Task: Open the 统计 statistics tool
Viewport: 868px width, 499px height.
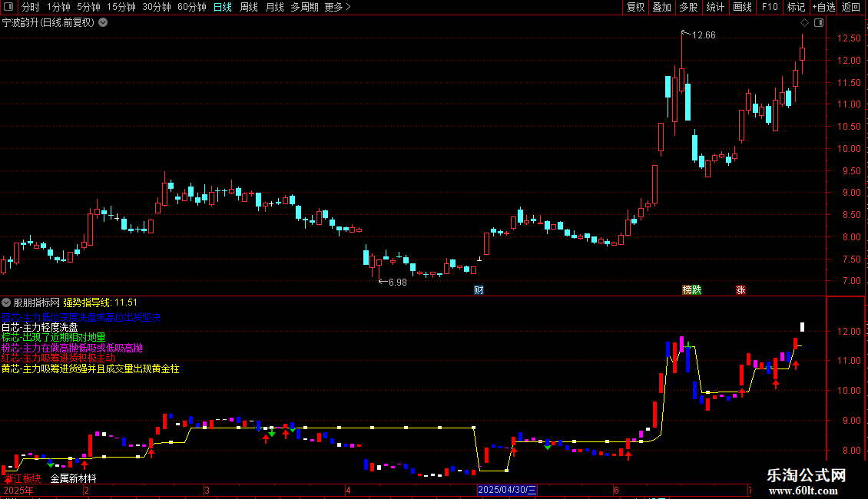Action: pos(714,7)
